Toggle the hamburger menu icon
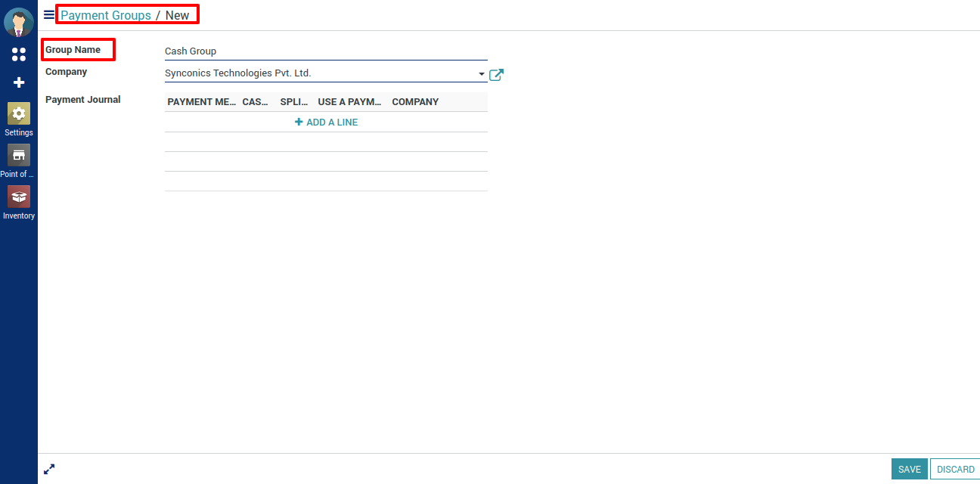Screen dimensions: 980x484 coord(49,14)
